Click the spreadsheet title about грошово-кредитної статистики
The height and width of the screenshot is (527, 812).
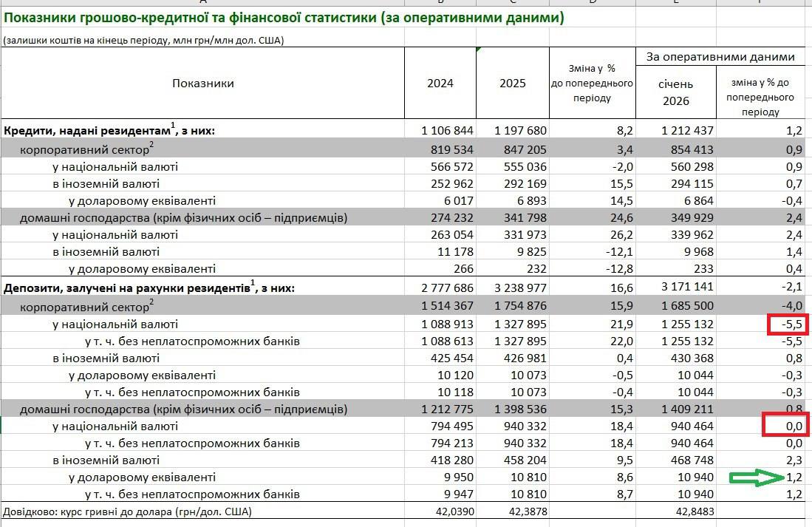(284, 18)
